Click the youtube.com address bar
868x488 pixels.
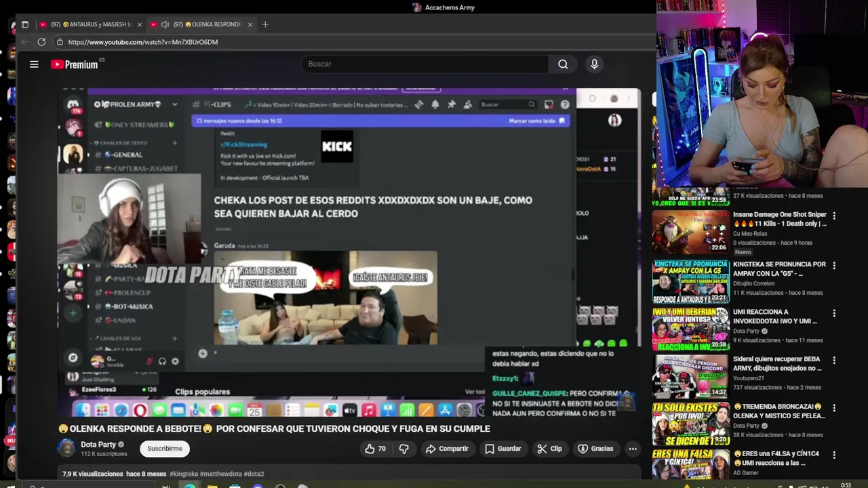click(x=353, y=42)
